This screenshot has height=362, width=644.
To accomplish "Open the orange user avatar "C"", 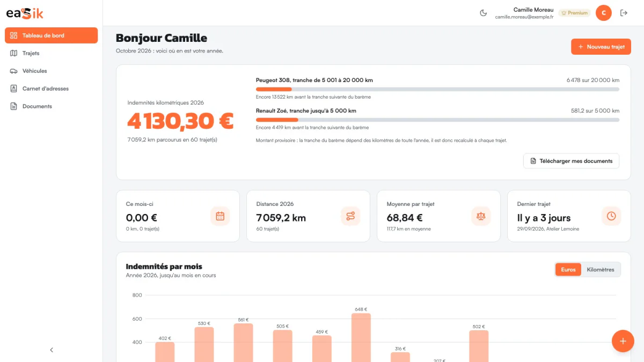I will point(604,13).
